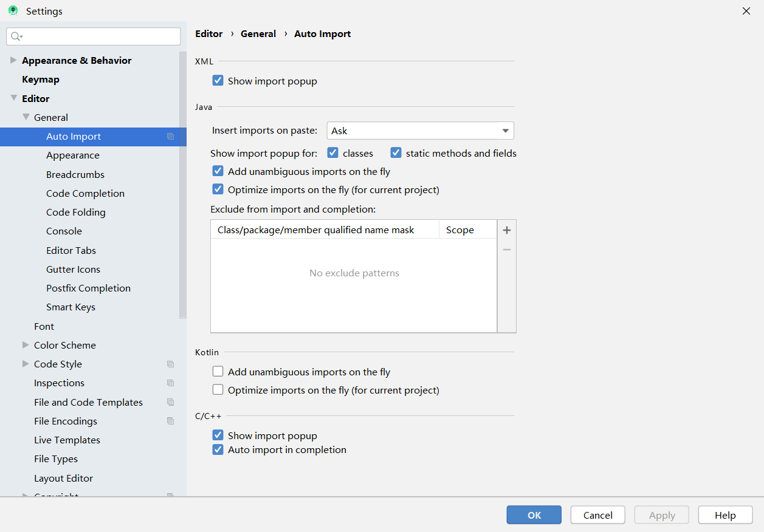Click the magnifier icon in the search field
This screenshot has width=764, height=532.
click(x=14, y=36)
